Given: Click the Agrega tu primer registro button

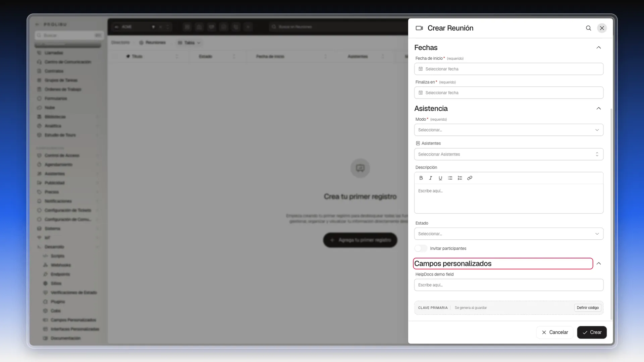Looking at the screenshot, I should [x=360, y=240].
